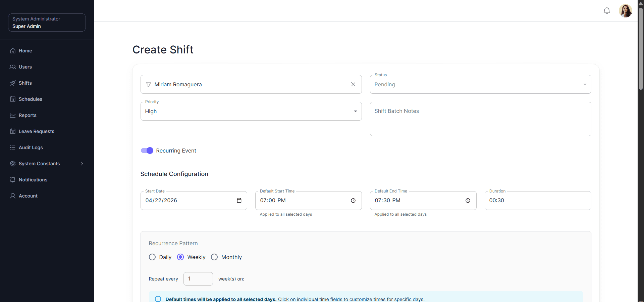644x302 pixels.
Task: Expand the System Constants submenu chevron
Action: [82, 164]
